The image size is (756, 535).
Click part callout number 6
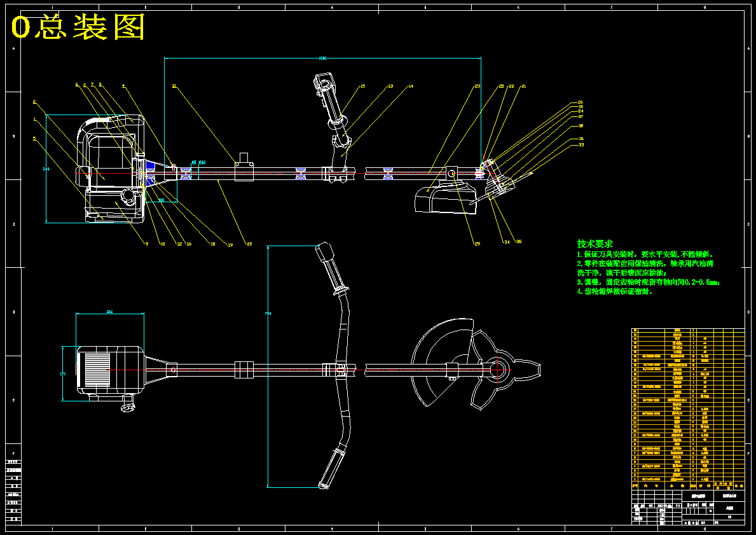coord(76,85)
